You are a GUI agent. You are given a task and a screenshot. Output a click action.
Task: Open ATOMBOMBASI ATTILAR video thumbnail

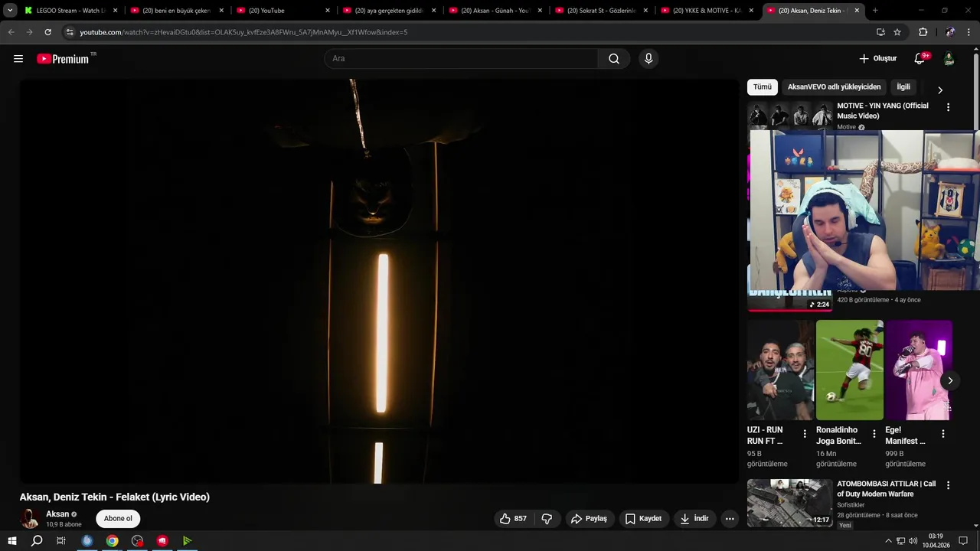coord(790,503)
